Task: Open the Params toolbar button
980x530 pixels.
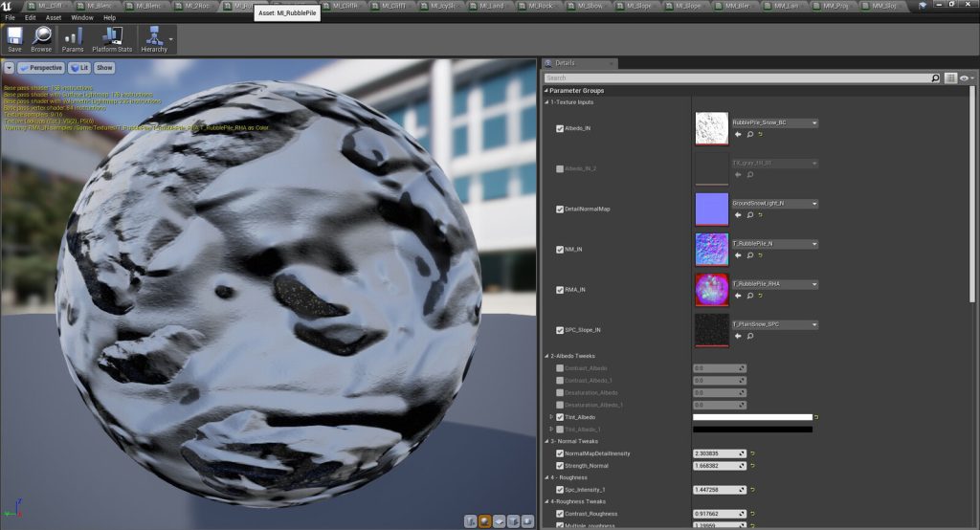Action: tap(73, 38)
